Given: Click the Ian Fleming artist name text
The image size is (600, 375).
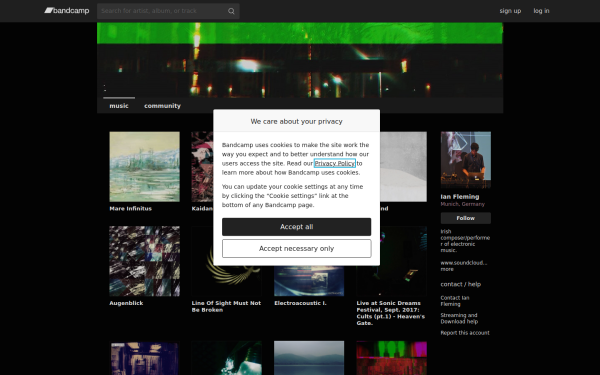Looking at the screenshot, I should pos(460,197).
